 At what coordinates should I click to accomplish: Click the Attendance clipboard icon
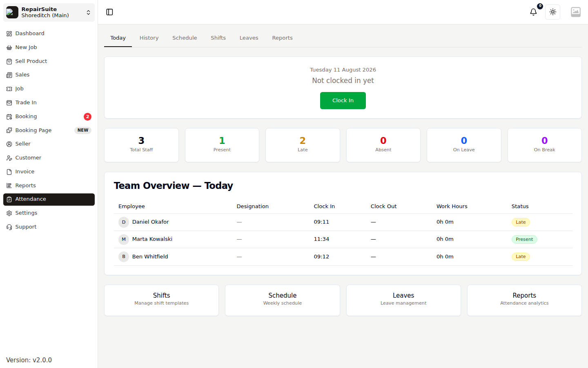point(9,199)
